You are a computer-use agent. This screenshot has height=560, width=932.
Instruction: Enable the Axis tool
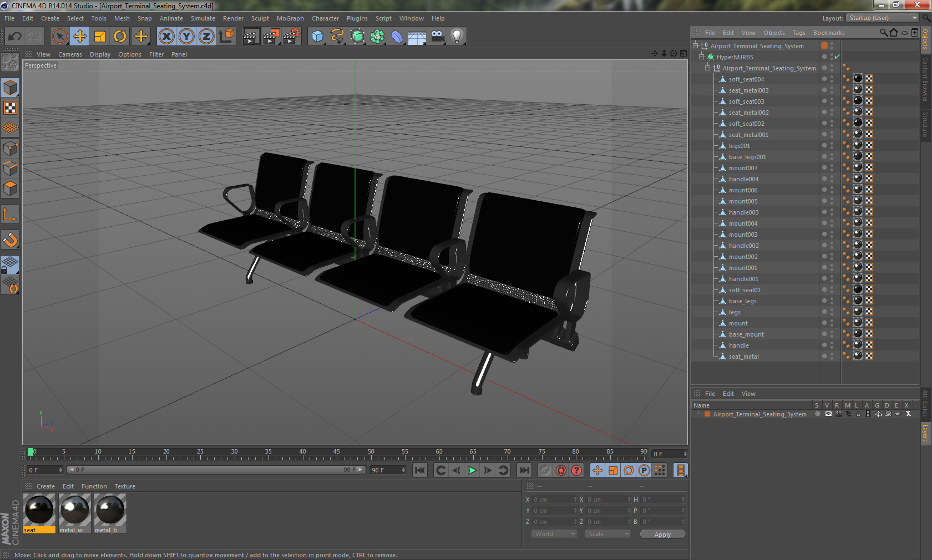click(x=10, y=214)
